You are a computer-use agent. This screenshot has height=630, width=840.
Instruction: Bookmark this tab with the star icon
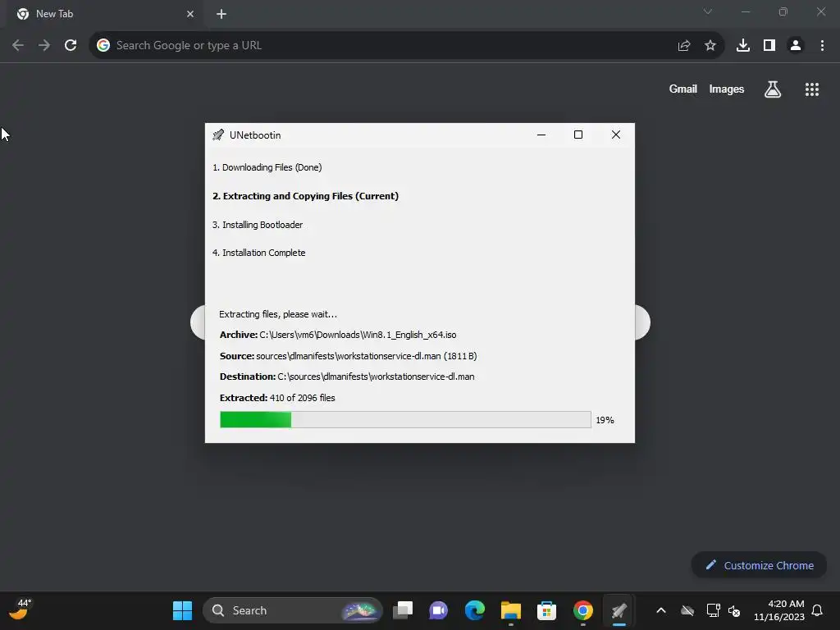point(710,46)
